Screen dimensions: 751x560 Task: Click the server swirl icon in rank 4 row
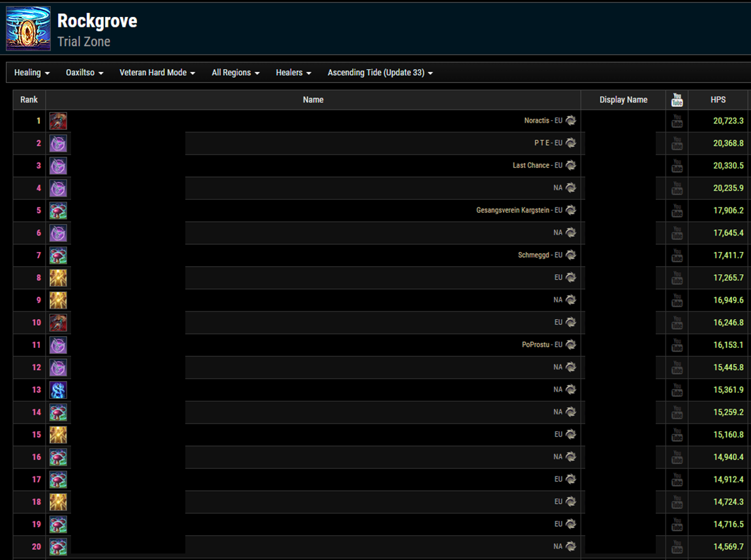pyautogui.click(x=571, y=188)
